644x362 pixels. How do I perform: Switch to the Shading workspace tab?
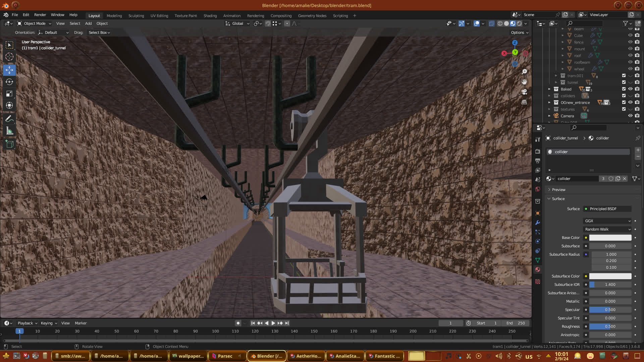210,16
